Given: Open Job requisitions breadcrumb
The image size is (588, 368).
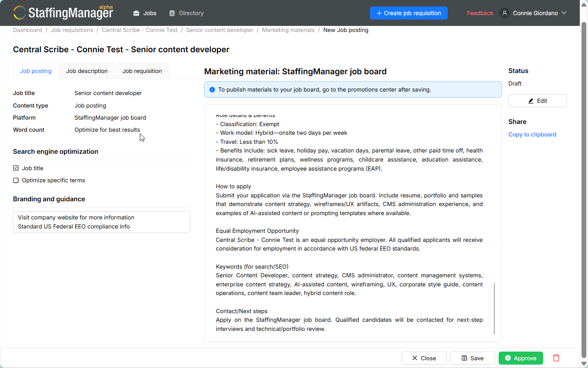Looking at the screenshot, I should tap(72, 30).
